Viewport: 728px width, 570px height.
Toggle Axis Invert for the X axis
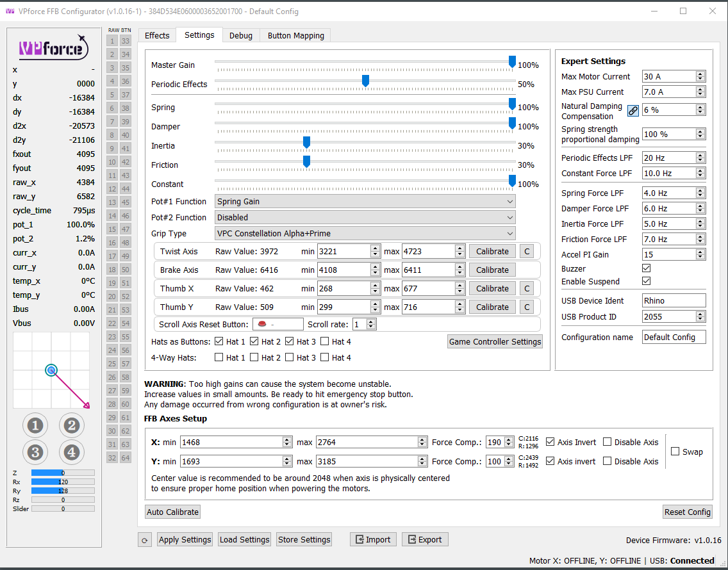(549, 441)
